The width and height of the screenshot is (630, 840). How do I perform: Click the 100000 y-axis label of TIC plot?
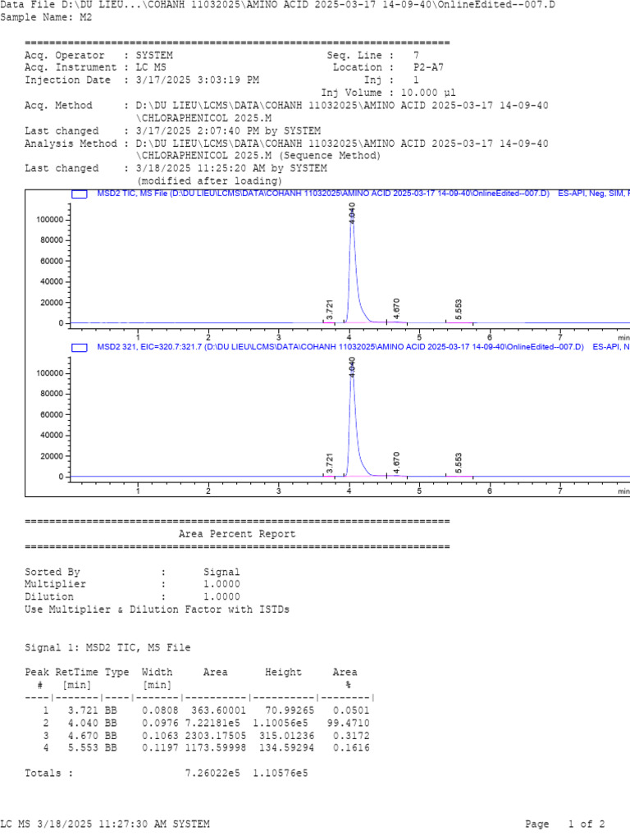[50, 220]
